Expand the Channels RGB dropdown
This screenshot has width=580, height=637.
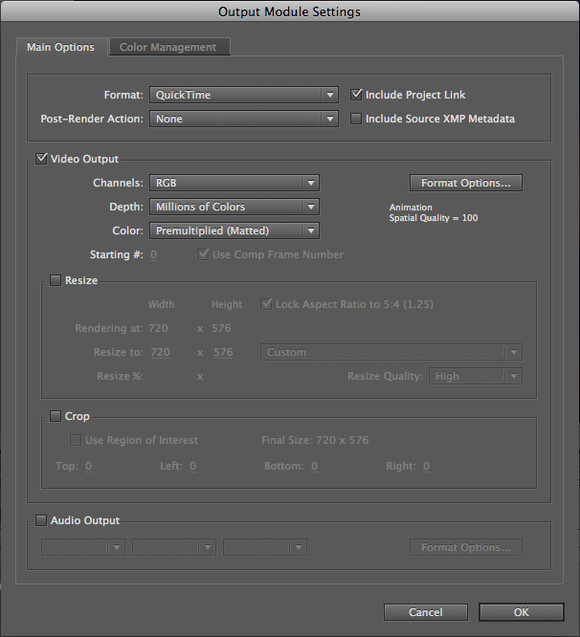pos(234,183)
